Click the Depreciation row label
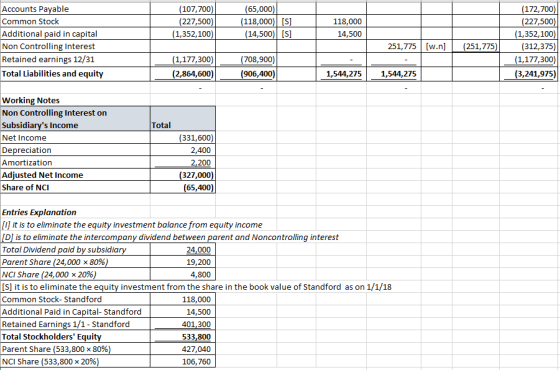The width and height of the screenshot is (560, 370). point(26,150)
